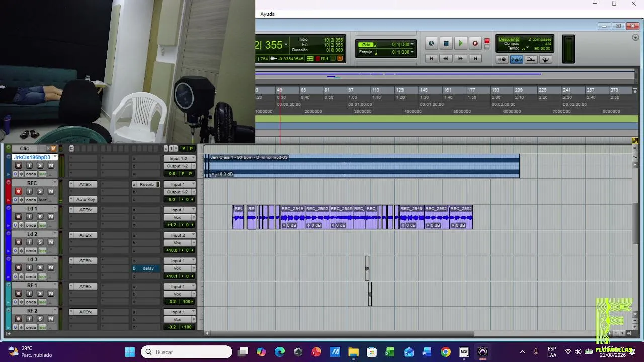The height and width of the screenshot is (362, 644).
Task: Toggle the metronome click button
Action: tap(516, 59)
